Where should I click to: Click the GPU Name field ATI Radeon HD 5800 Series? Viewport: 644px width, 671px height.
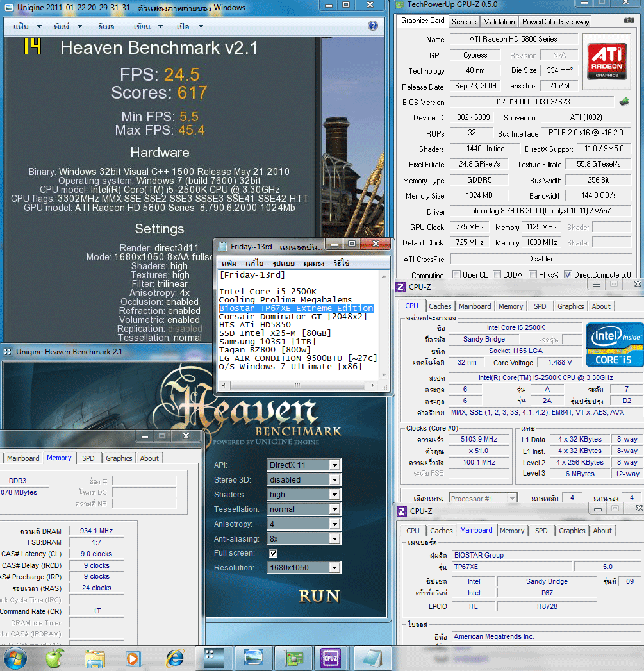pyautogui.click(x=513, y=39)
